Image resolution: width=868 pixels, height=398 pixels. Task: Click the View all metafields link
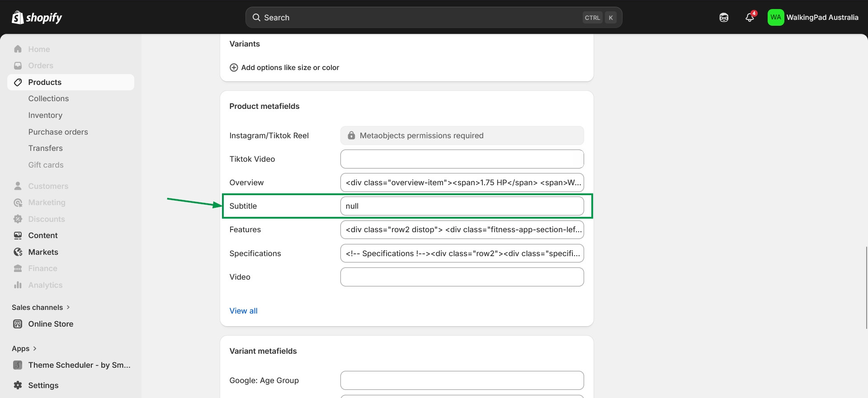pos(243,311)
